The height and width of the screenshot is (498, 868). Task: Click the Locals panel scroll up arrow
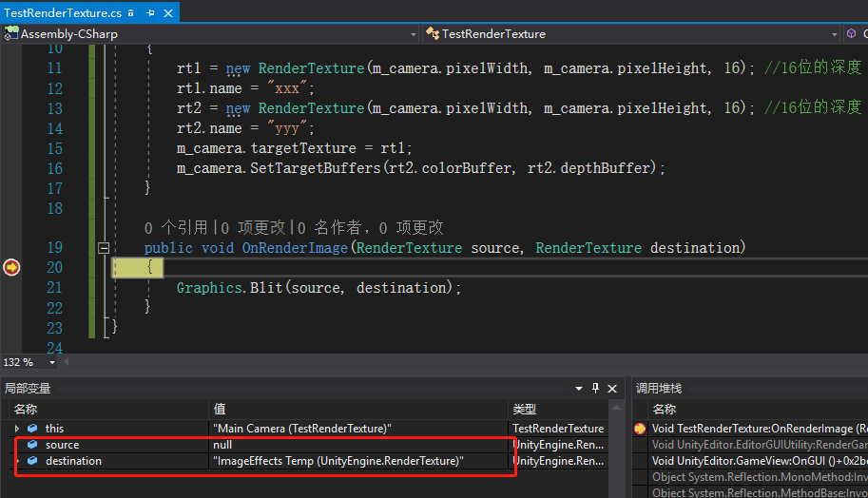(616, 408)
